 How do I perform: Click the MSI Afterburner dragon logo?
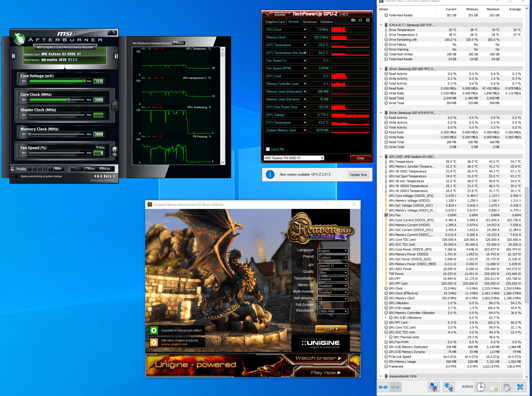19,39
